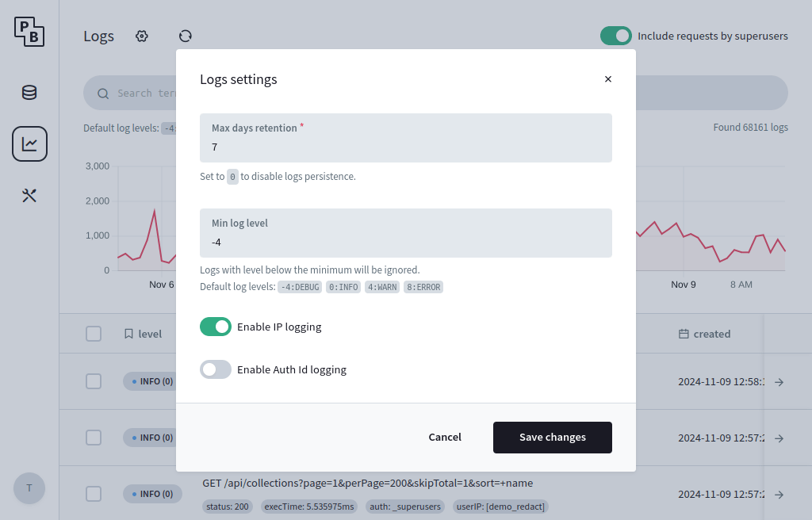
Task: Select the first log row checkbox
Action: point(93,381)
